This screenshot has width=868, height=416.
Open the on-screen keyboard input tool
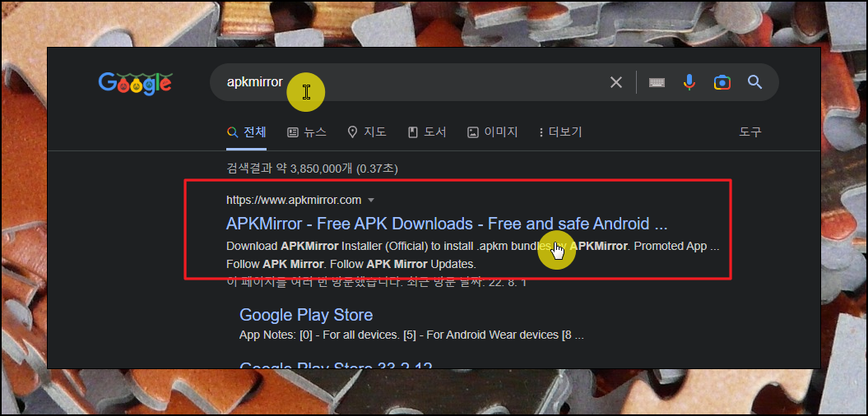click(x=657, y=82)
